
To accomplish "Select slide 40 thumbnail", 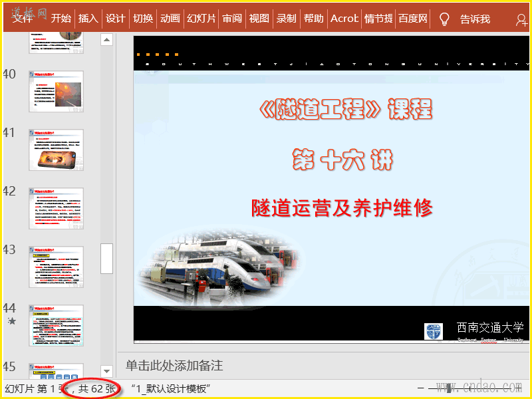I will click(57, 91).
